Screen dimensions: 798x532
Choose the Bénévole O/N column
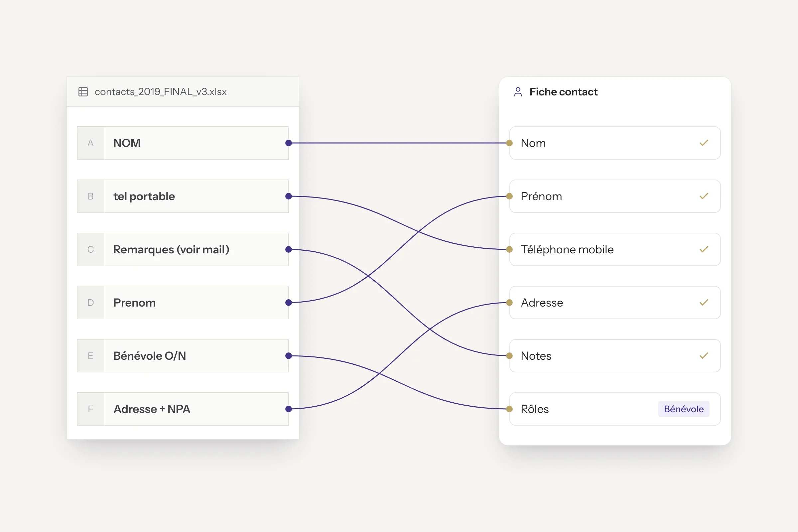pos(183,355)
